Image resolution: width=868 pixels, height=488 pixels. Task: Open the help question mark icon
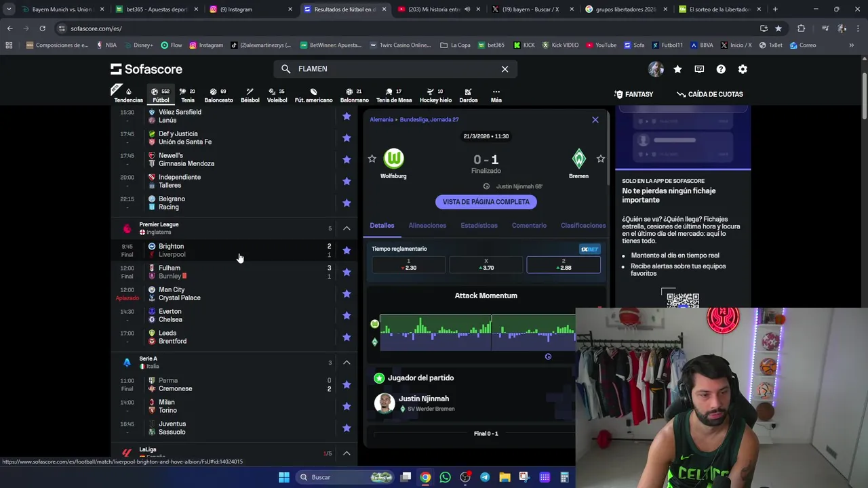[721, 69]
